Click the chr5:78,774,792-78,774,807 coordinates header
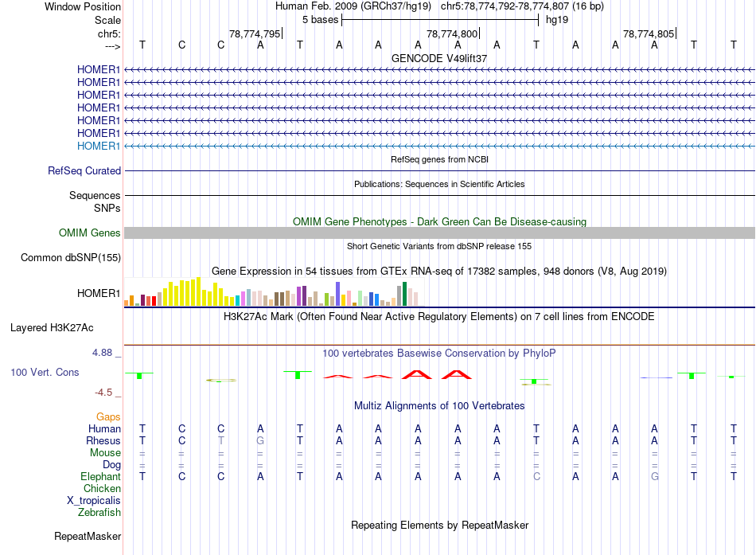This screenshot has width=756, height=555. (x=522, y=6)
